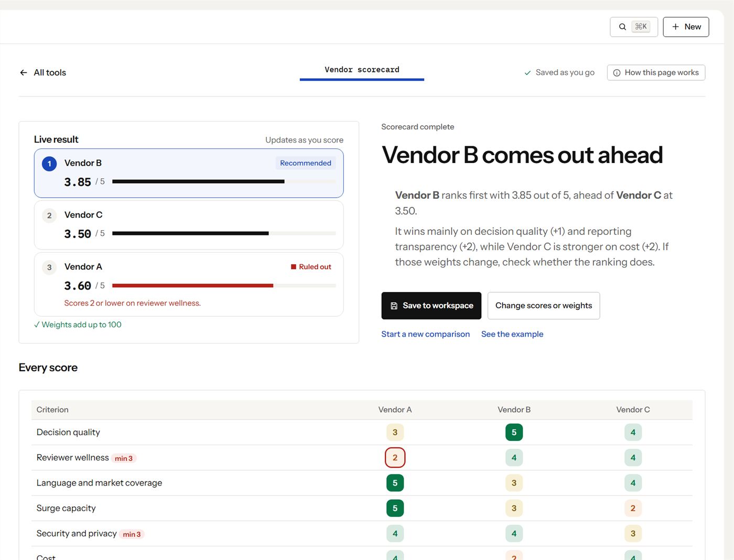Click the rank 1 circle for Vendor B
The width and height of the screenshot is (734, 560).
click(x=49, y=164)
